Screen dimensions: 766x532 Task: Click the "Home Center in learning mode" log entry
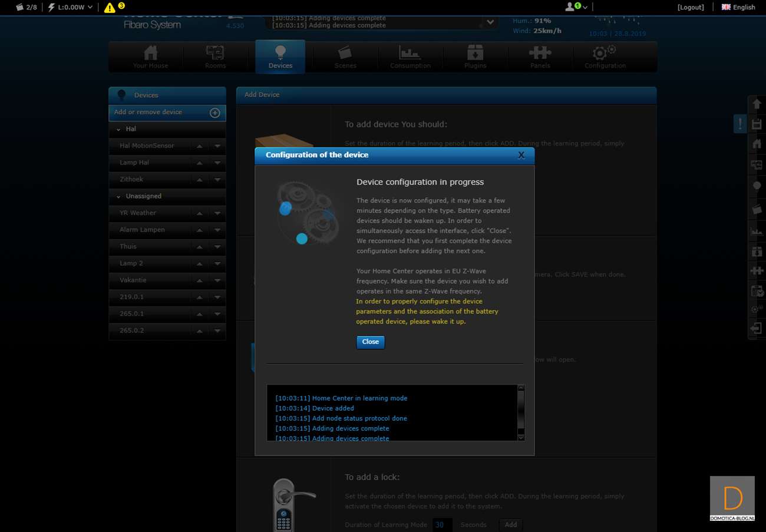coord(341,398)
